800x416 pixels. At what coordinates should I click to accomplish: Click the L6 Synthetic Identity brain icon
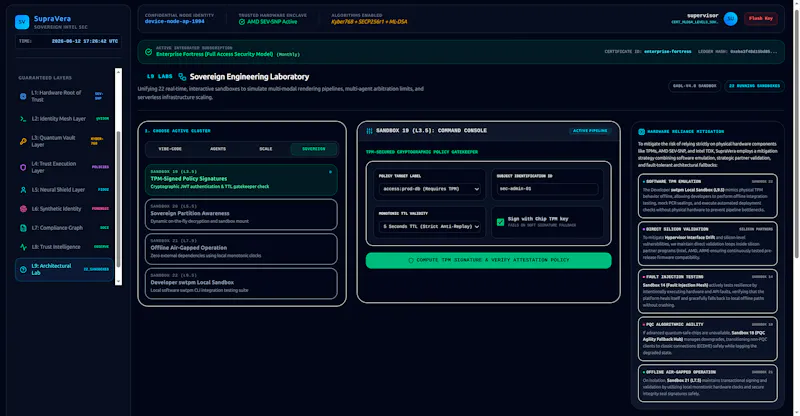click(x=23, y=208)
